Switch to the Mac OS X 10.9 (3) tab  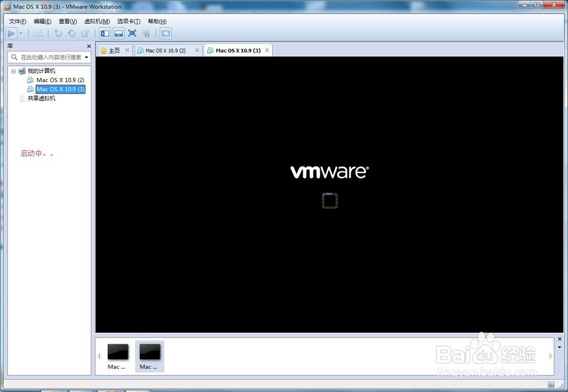[x=238, y=50]
